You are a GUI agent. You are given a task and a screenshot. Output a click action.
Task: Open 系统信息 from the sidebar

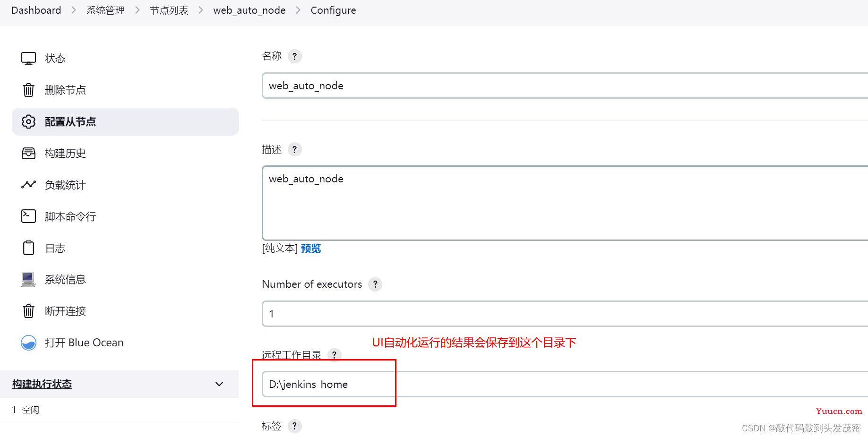(x=125, y=280)
